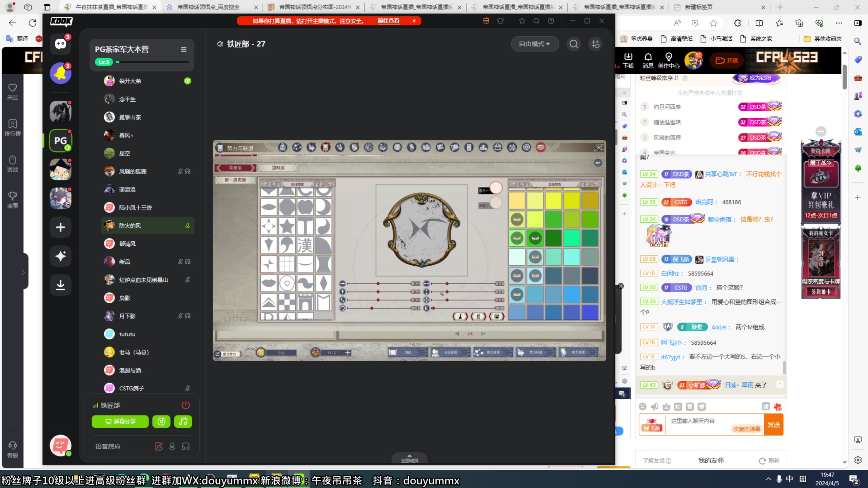Start 屏幕分享 screen sharing
Viewport: 868px width, 488px height.
click(x=120, y=421)
